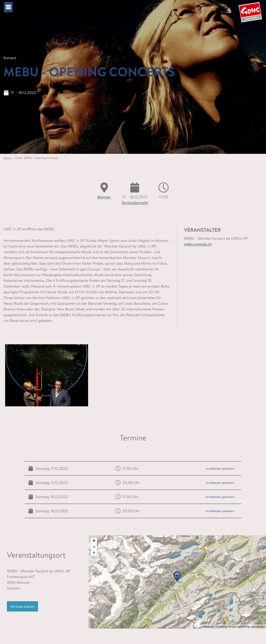Image resolution: width=266 pixels, height=644 pixels.
Task: Save Samstag 17:00 Uhr date to calendar
Action: point(220,469)
